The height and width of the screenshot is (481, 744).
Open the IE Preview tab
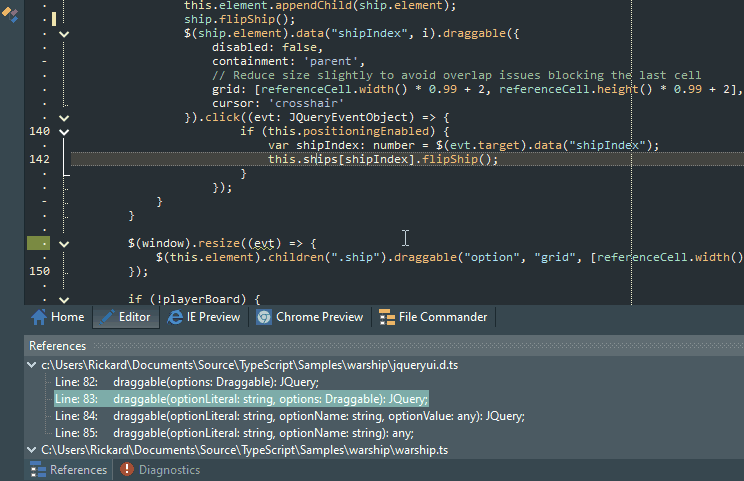(205, 317)
